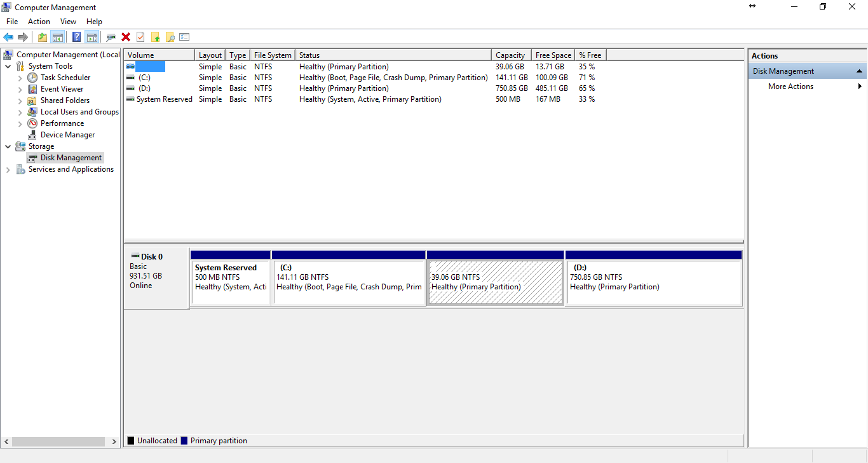Open the Action menu
The height and width of the screenshot is (463, 868).
pyautogui.click(x=39, y=22)
